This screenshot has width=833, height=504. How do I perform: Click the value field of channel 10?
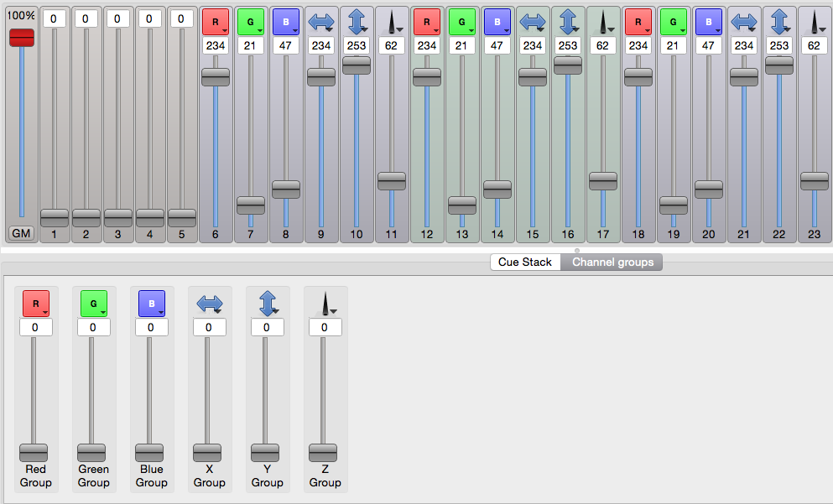pyautogui.click(x=357, y=46)
